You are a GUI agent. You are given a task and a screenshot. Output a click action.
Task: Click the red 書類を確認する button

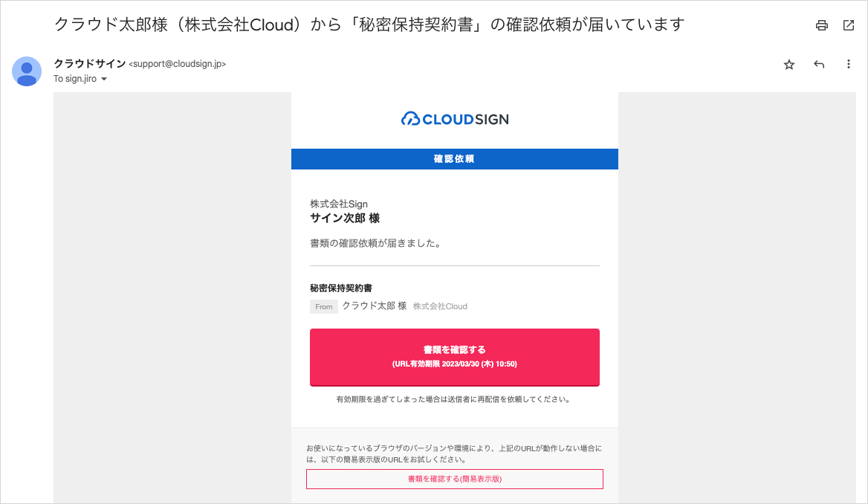(455, 358)
